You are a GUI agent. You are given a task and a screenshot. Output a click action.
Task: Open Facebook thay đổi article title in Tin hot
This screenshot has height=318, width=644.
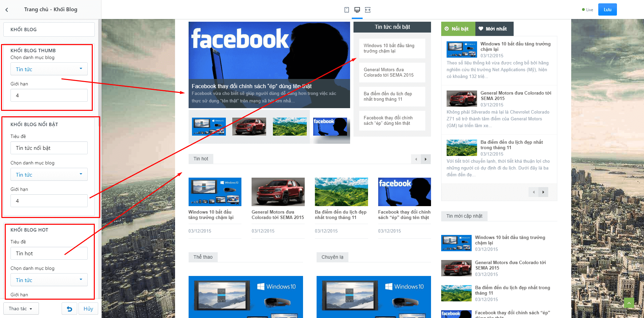(x=404, y=215)
